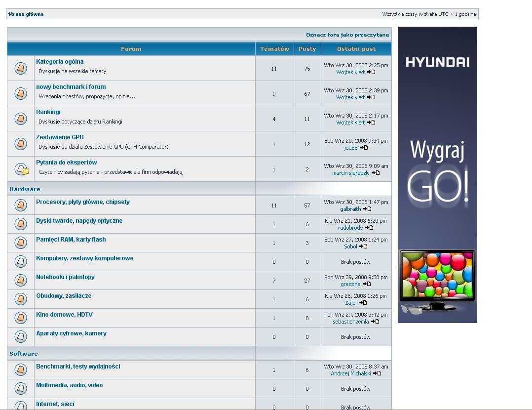Open latest post icon next to Andrzej Michalski
Viewport: 532px width, 410px height.
(377, 373)
